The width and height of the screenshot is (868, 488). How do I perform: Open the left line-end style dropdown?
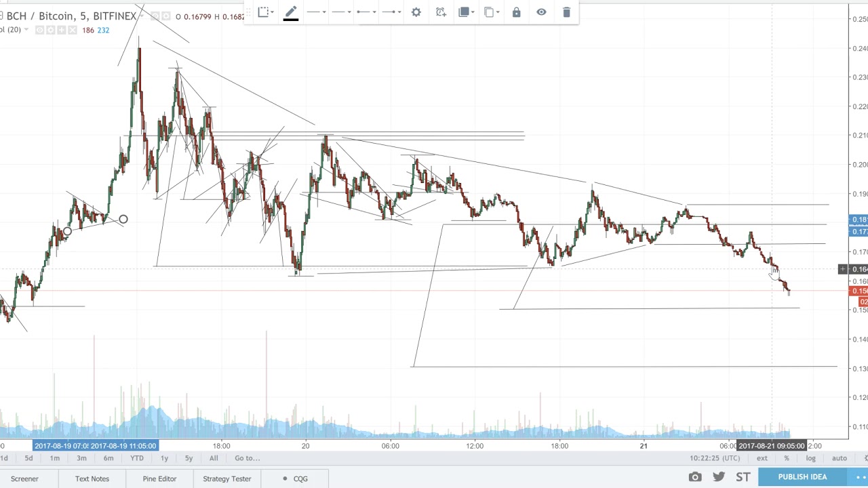pos(366,12)
